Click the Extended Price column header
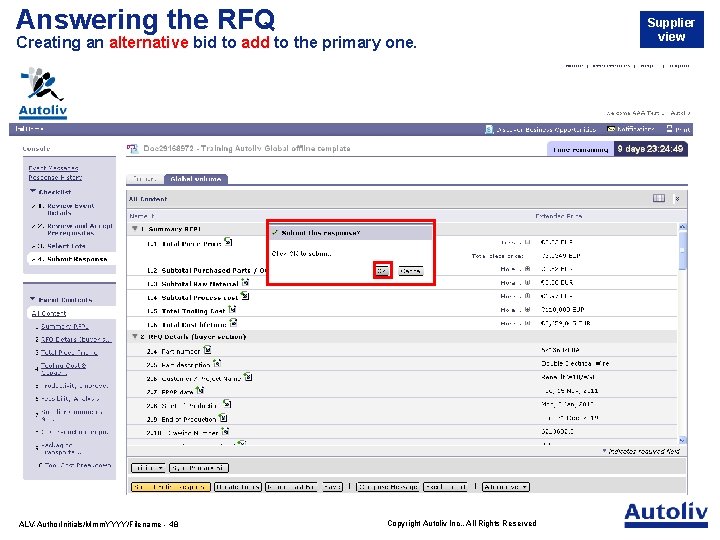 (558, 215)
